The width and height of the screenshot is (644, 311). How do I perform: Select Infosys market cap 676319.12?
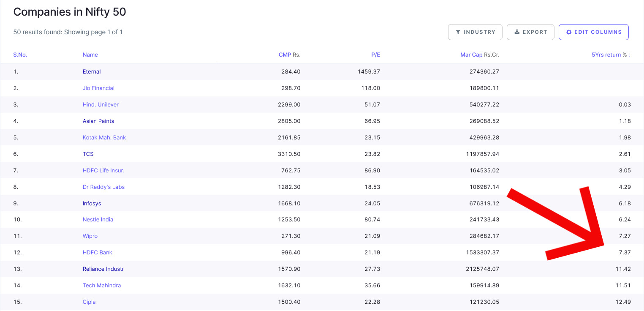pos(484,204)
